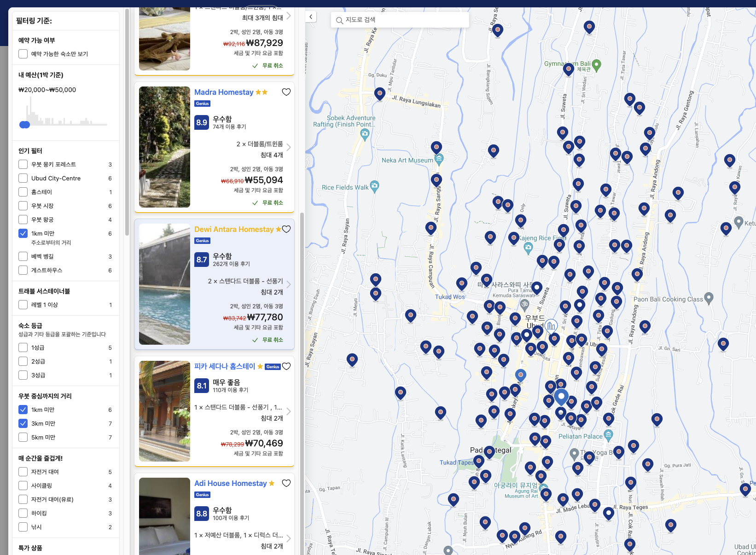Enable 예약 가능한 숙소만 보기 checkbox
Image resolution: width=756 pixels, height=555 pixels.
pyautogui.click(x=23, y=54)
